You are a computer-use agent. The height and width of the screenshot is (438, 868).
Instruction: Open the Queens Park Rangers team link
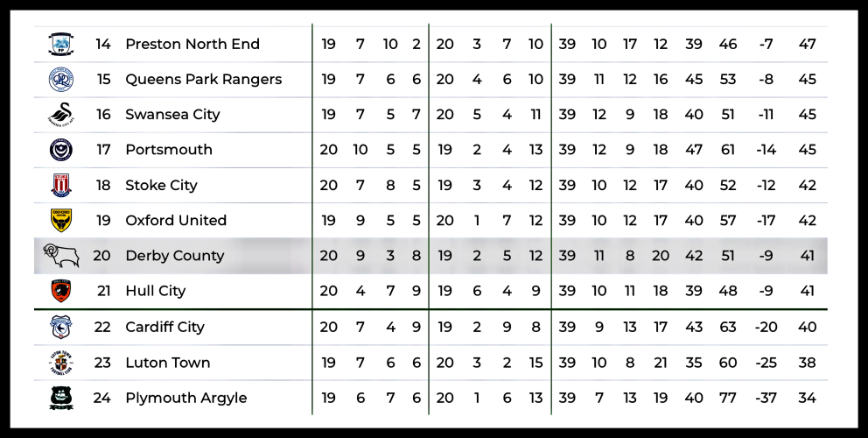pos(203,79)
